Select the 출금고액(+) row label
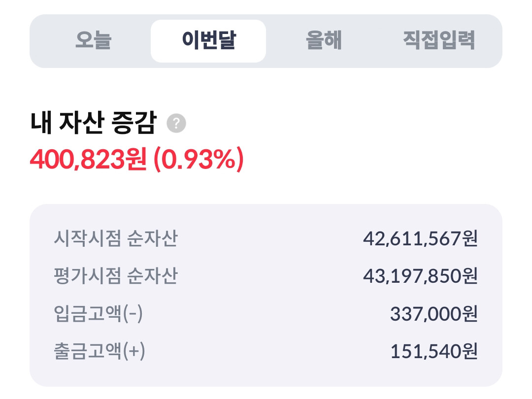532x399 pixels. tap(100, 351)
